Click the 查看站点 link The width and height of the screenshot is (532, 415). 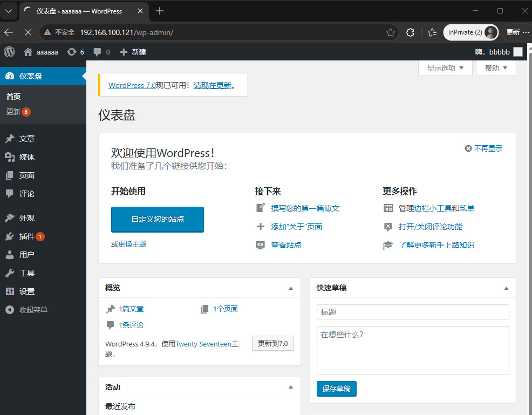coord(286,245)
